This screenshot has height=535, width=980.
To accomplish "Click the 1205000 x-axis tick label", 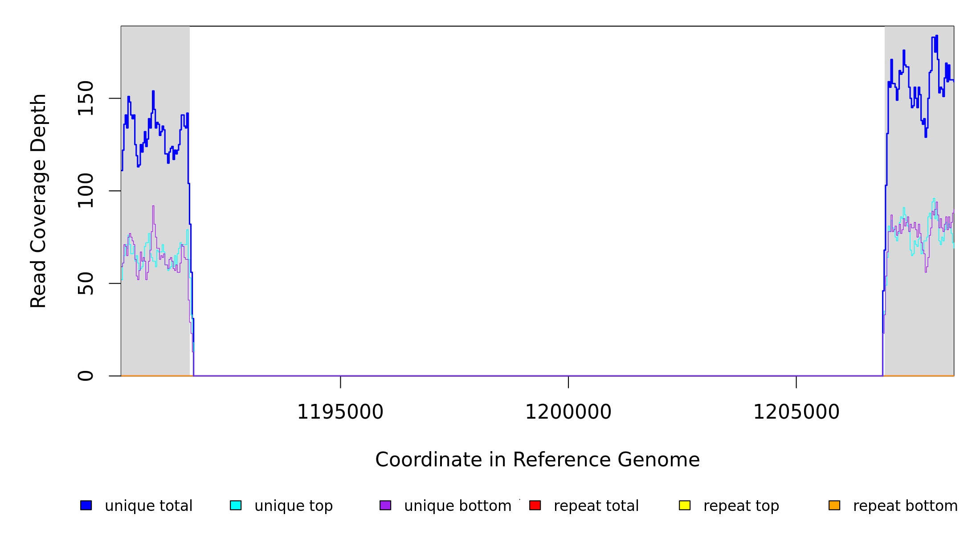I will tap(796, 412).
